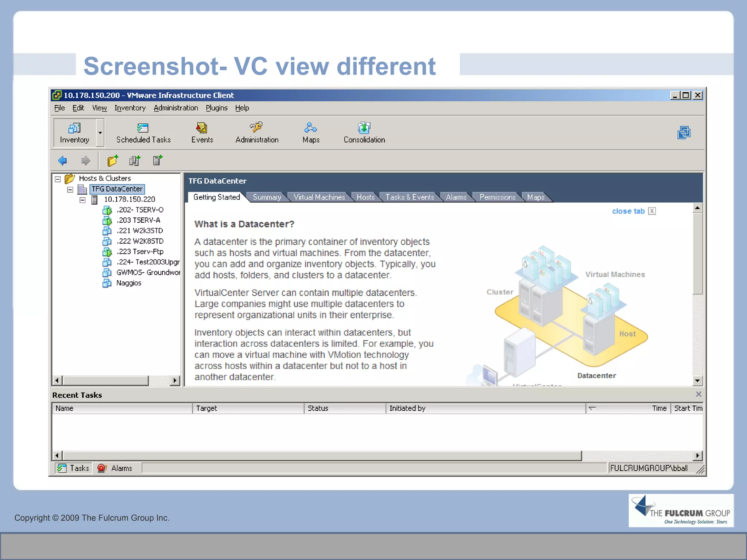Select Hosts & Clusters folder icon
The image size is (747, 560).
point(70,179)
